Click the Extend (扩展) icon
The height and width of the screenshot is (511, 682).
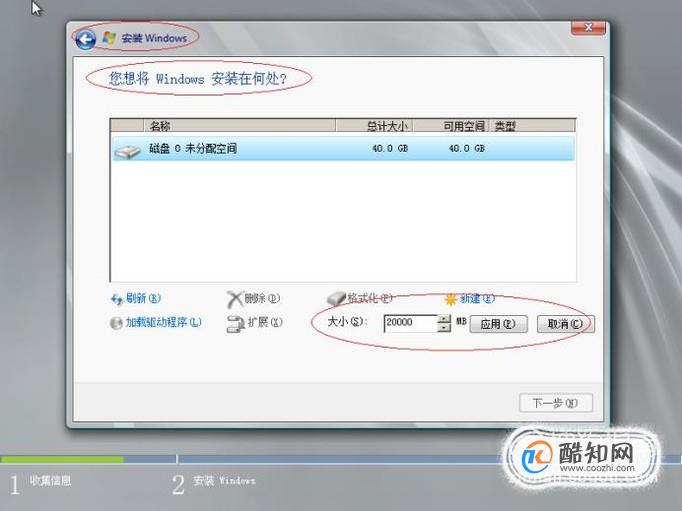pos(236,324)
